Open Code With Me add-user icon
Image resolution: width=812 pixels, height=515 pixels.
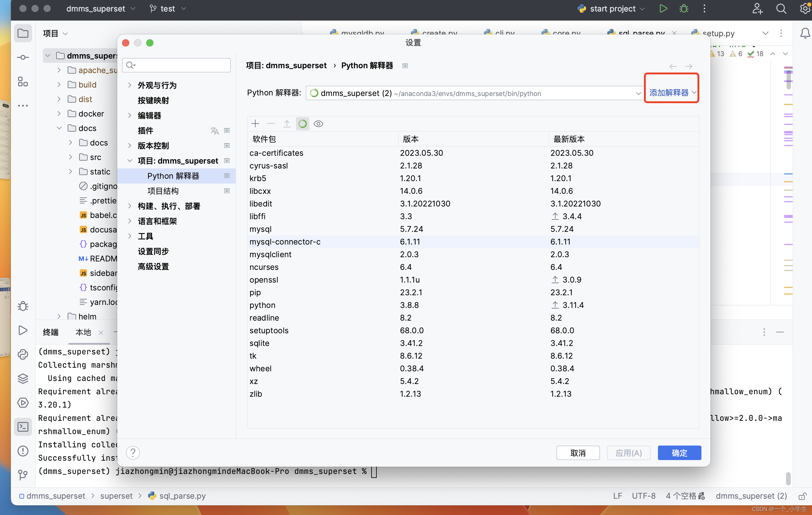[x=757, y=8]
